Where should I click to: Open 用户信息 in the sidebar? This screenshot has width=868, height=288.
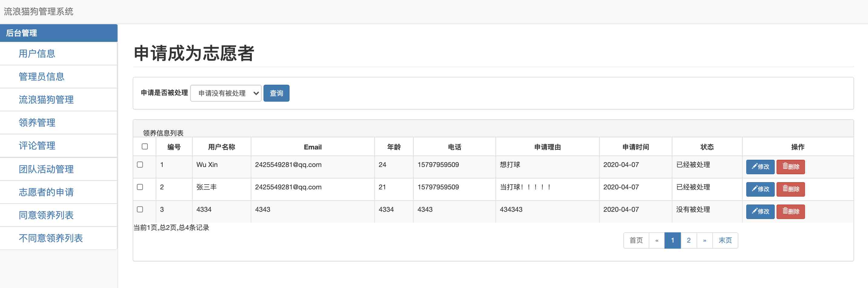click(59, 54)
